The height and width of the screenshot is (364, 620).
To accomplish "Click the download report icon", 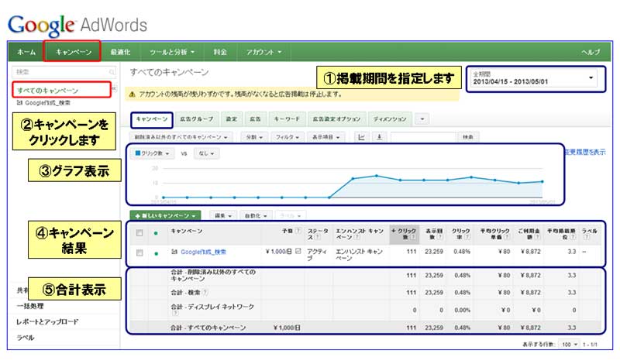I will [x=379, y=137].
